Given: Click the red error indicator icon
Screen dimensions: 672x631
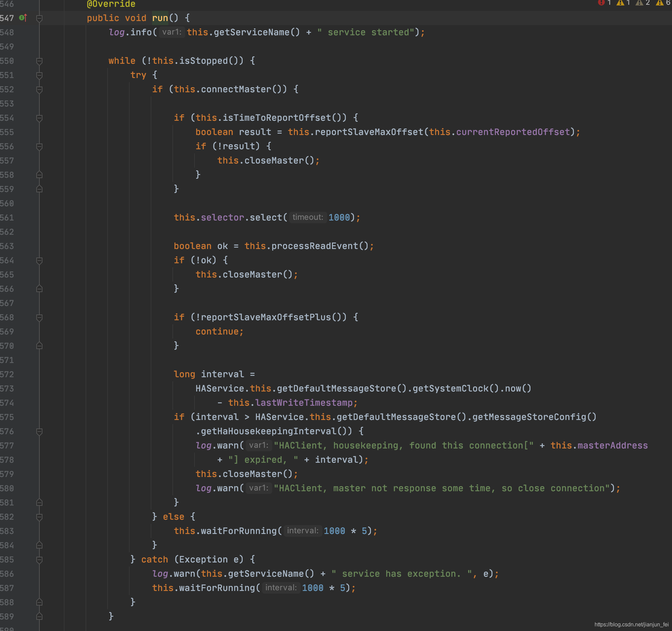Looking at the screenshot, I should tap(601, 3).
